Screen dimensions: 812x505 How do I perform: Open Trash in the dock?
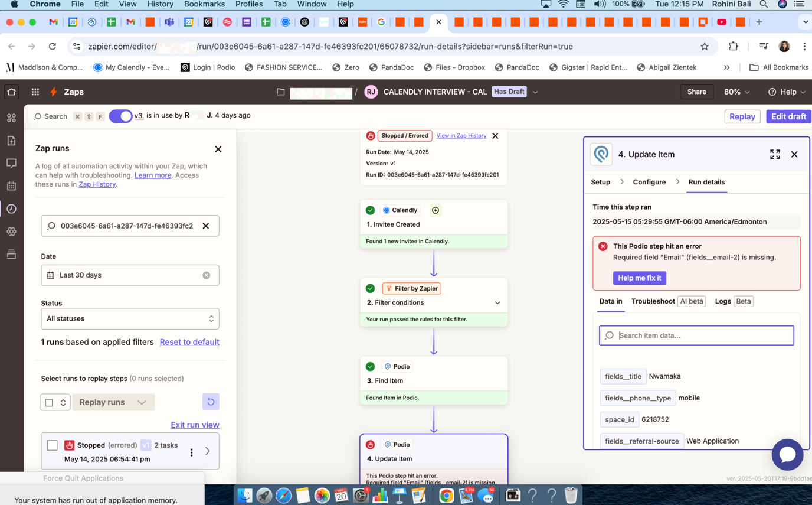[571, 496]
